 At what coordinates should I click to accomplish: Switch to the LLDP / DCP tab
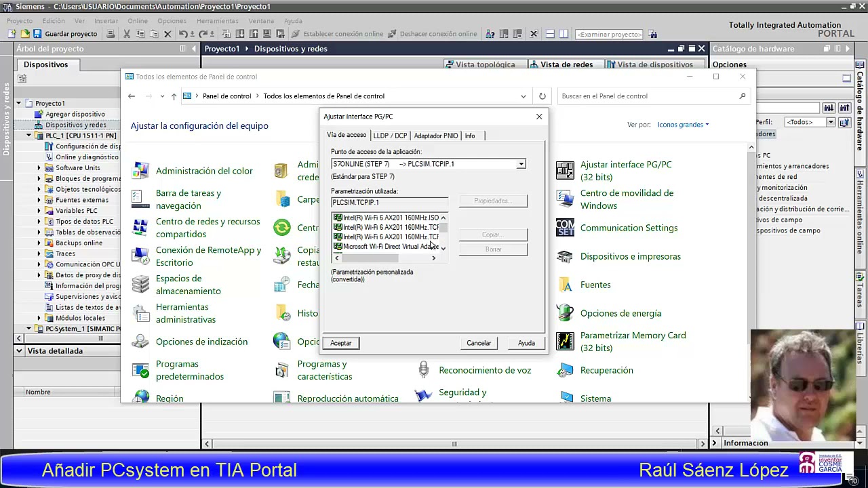[x=390, y=136]
